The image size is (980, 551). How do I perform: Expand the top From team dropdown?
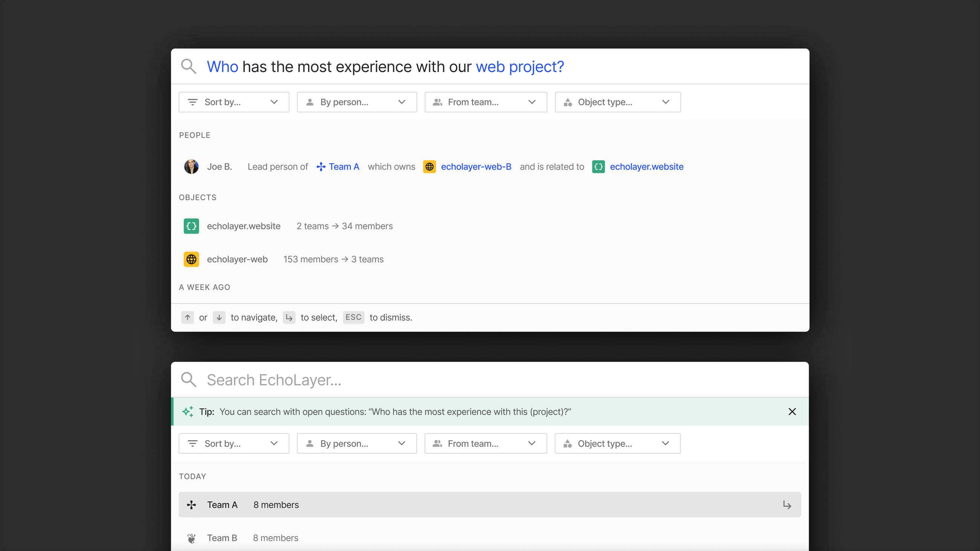pos(485,102)
